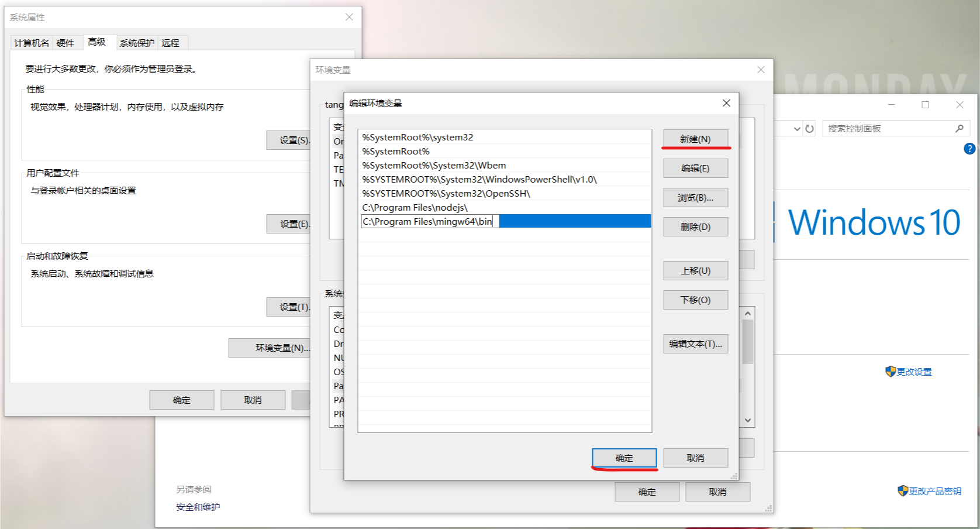Screen dimensions: 980x529
Task: Close the 系统属性 window
Action: click(x=349, y=17)
